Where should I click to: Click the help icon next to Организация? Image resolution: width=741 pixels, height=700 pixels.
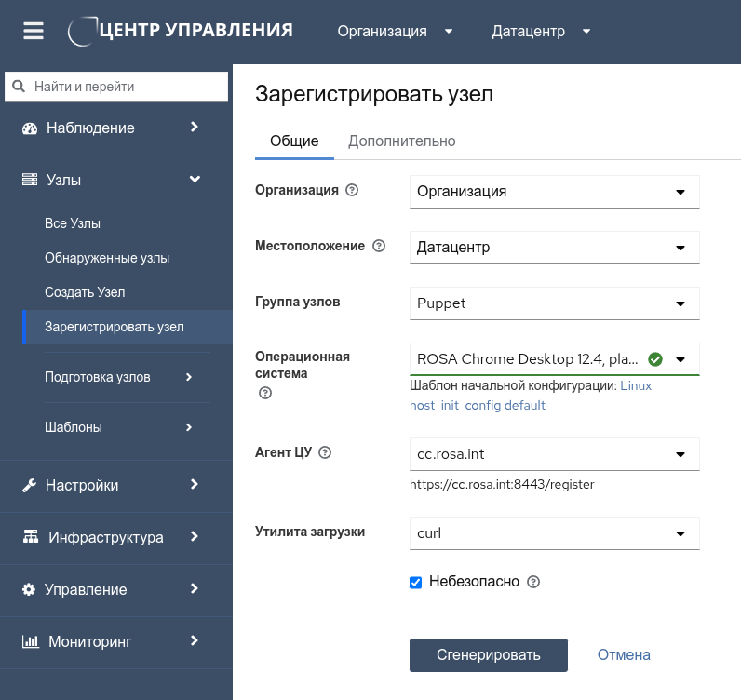[x=352, y=190]
